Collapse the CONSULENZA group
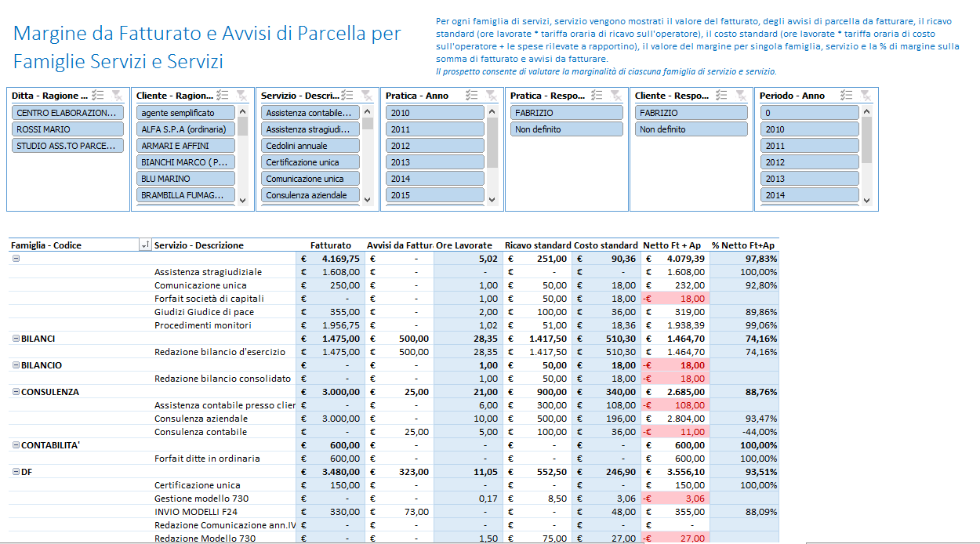 [x=16, y=392]
